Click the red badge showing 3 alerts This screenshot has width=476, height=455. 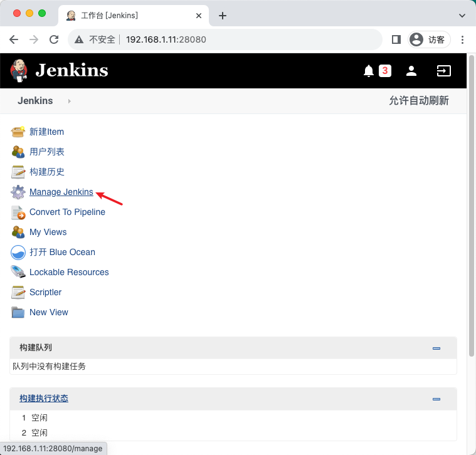click(x=385, y=71)
